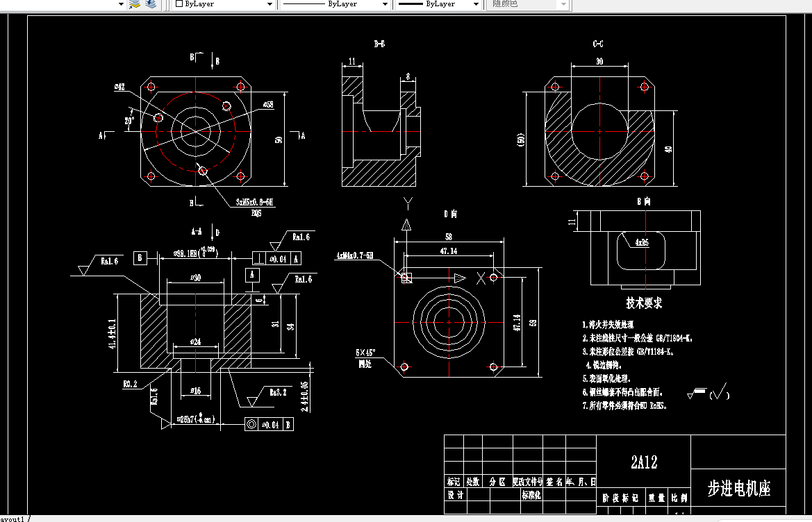Open the Color Control ByLayer dropdown
Screen dimensions: 812x522
click(270, 4)
